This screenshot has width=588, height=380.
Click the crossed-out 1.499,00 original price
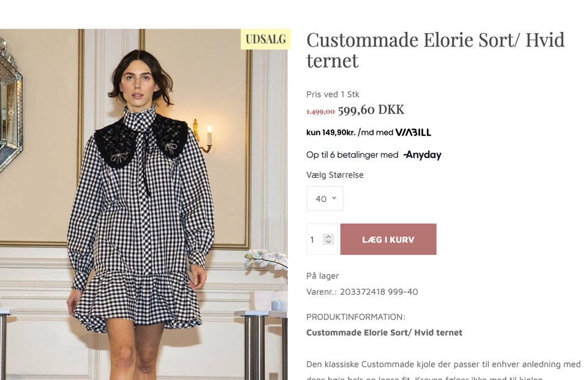[x=320, y=112]
